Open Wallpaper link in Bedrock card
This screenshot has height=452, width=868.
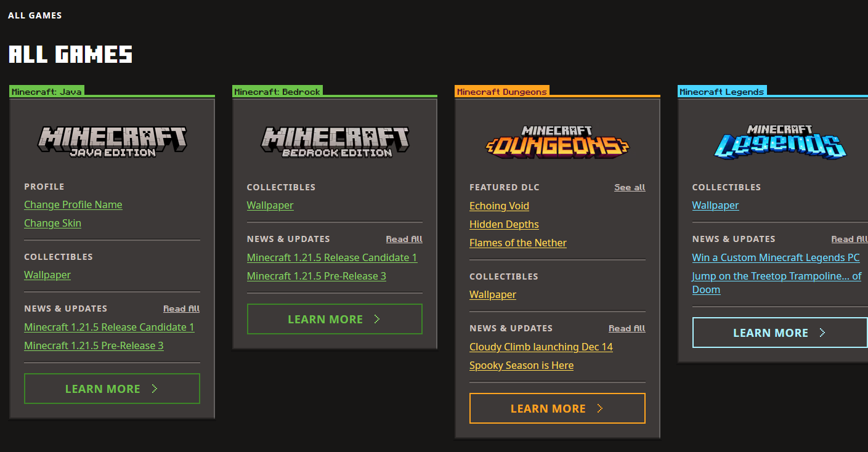pos(270,205)
